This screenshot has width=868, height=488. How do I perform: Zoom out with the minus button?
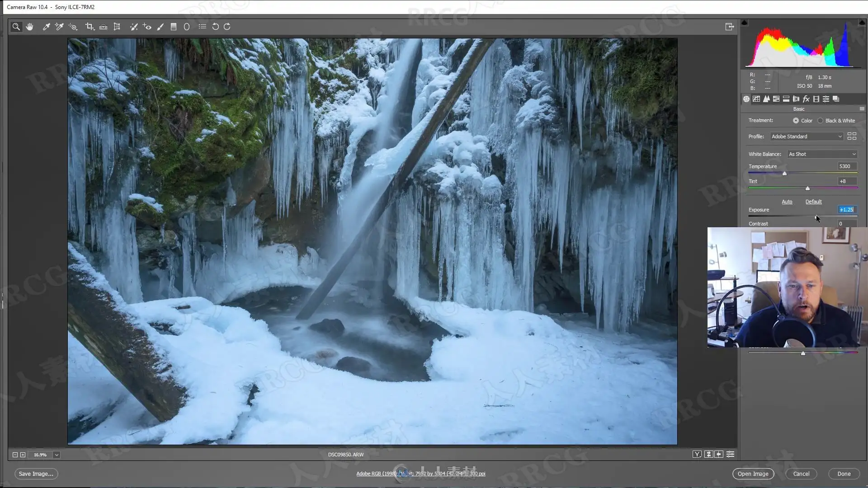15,455
